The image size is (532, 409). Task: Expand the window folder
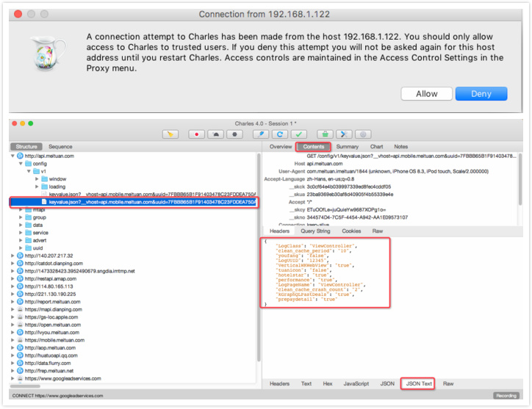tap(37, 179)
